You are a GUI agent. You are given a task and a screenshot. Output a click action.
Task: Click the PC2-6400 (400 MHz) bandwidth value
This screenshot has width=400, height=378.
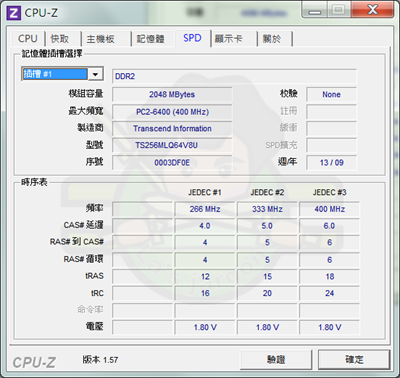pos(172,112)
